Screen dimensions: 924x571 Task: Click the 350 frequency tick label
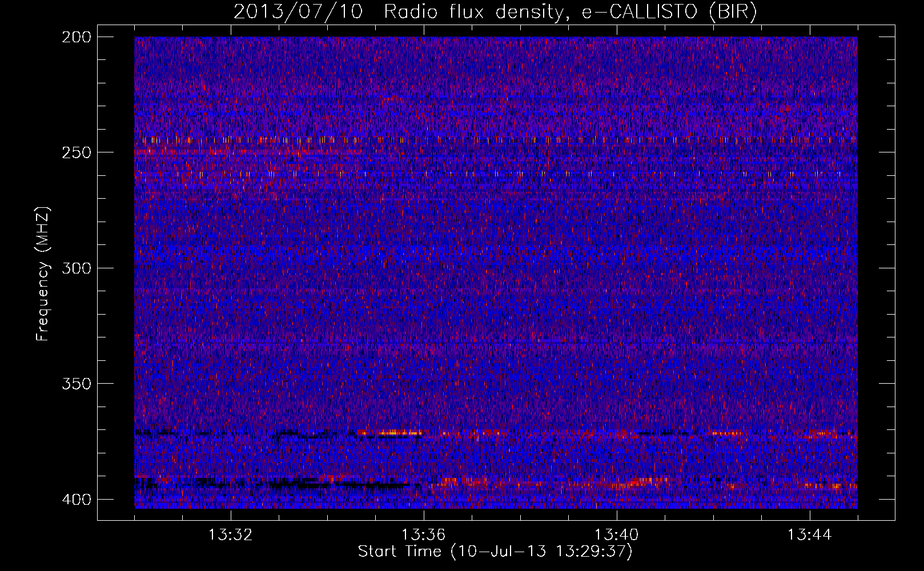(x=76, y=383)
